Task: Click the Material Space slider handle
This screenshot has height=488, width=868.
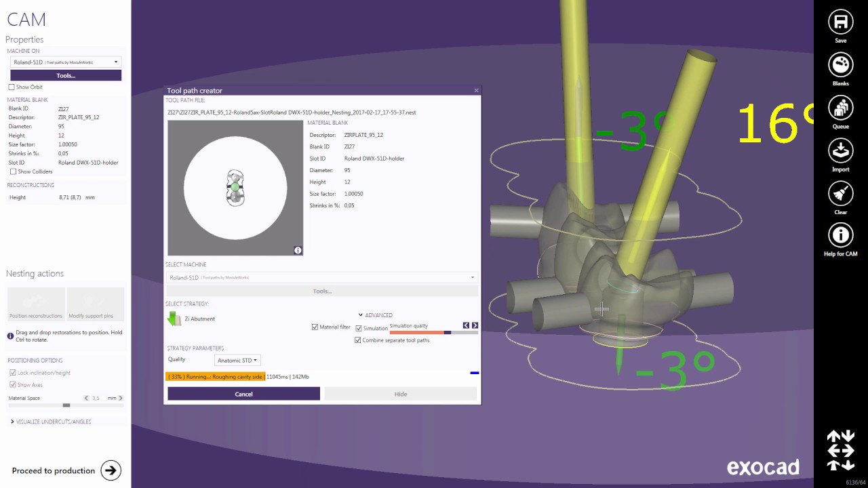Action: pyautogui.click(x=66, y=405)
